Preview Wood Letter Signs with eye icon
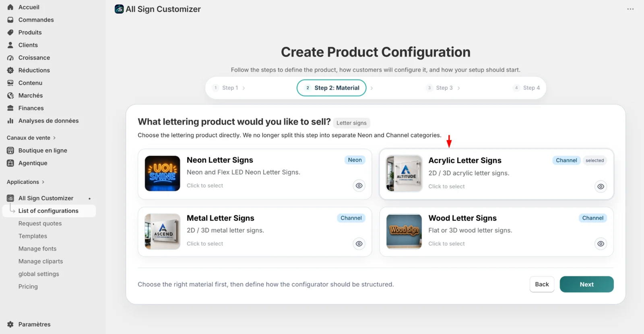Viewport: 644px width, 334px height. point(601,244)
